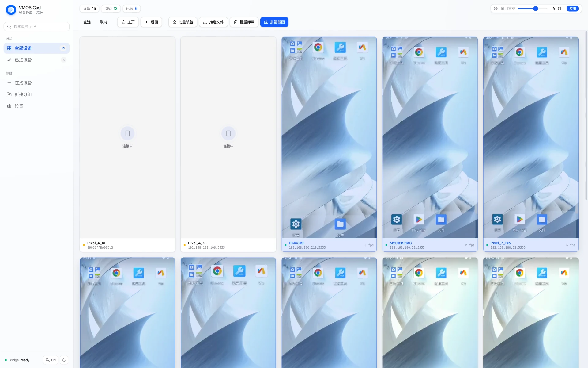The width and height of the screenshot is (588, 368).
Task: Open the 文件 app on RMX3151
Action: click(x=340, y=224)
